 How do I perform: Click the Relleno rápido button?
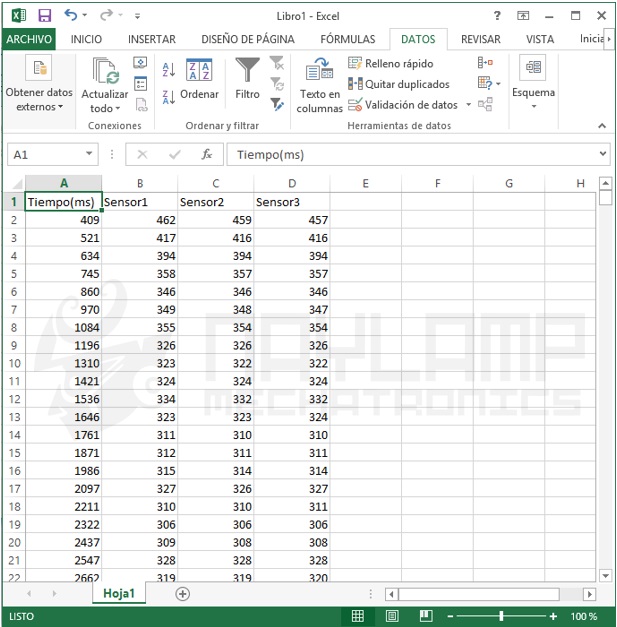390,63
